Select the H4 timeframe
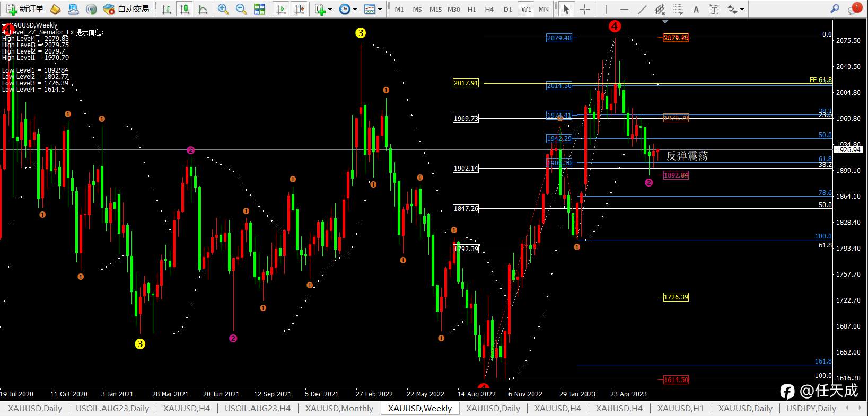Image resolution: width=868 pixels, height=416 pixels. (489, 10)
